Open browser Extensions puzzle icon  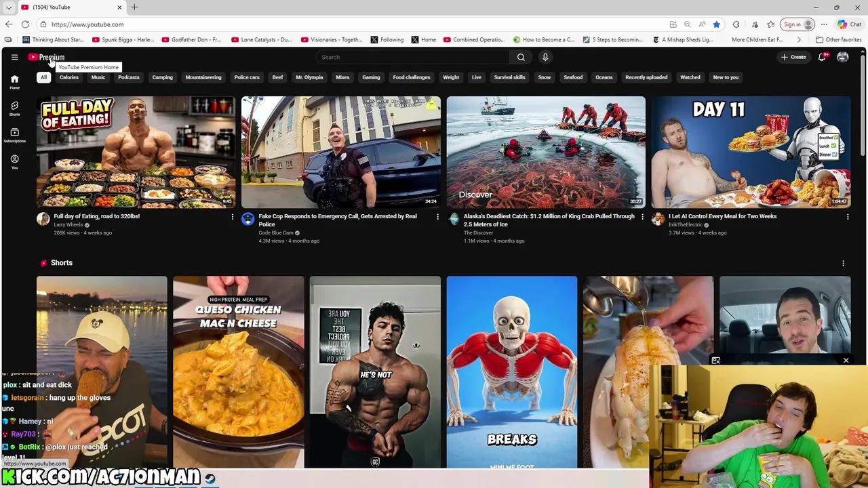736,24
